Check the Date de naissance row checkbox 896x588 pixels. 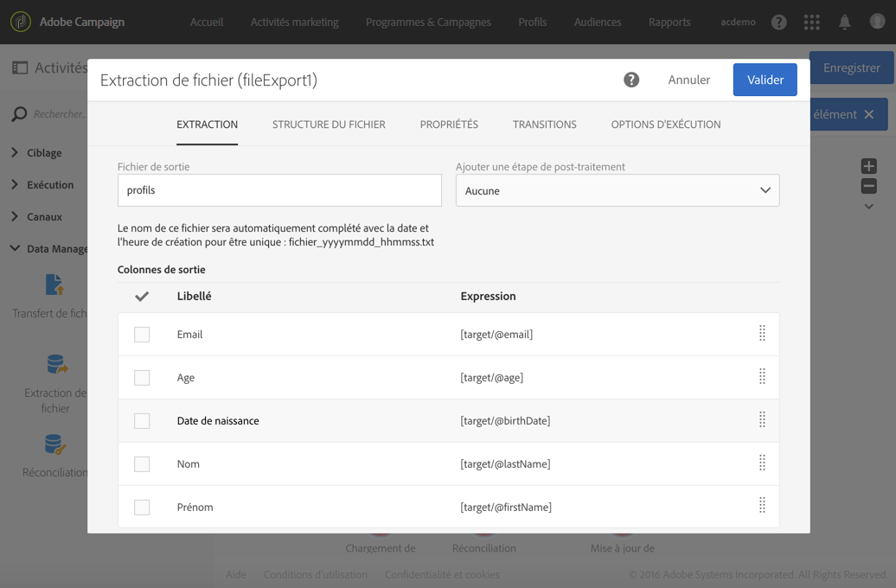pyautogui.click(x=142, y=421)
